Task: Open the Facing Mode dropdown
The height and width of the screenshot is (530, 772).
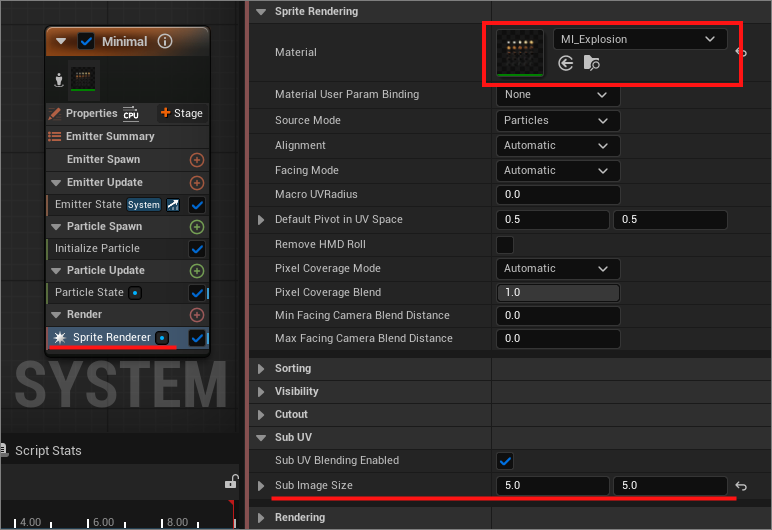Action: [557, 171]
